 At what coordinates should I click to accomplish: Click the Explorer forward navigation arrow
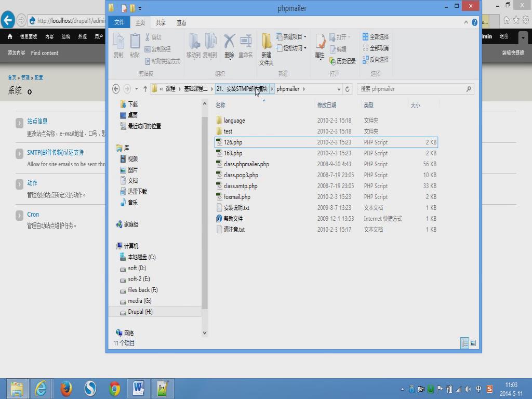[127, 89]
